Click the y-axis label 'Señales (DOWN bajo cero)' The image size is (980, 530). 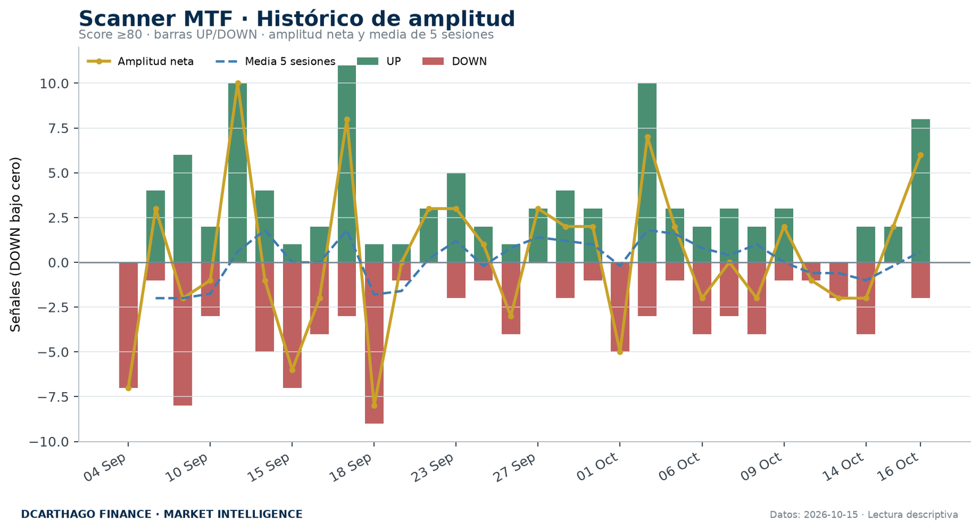[16, 244]
